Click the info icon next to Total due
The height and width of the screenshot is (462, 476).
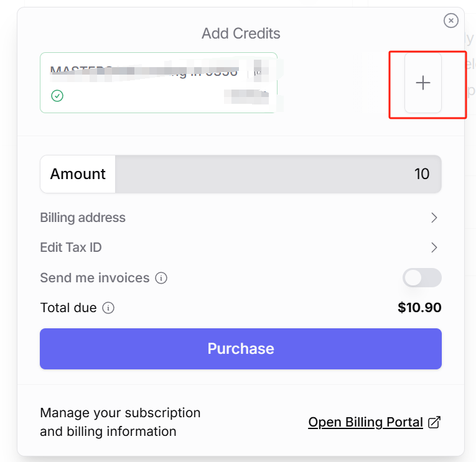(108, 308)
